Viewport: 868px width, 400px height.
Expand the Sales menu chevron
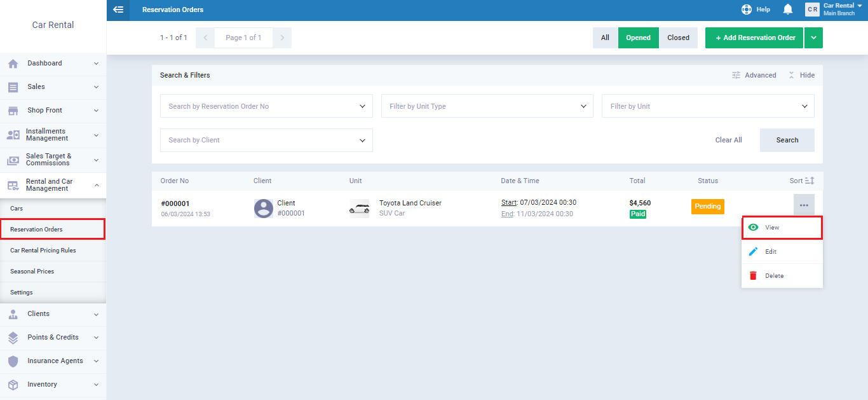[x=96, y=87]
